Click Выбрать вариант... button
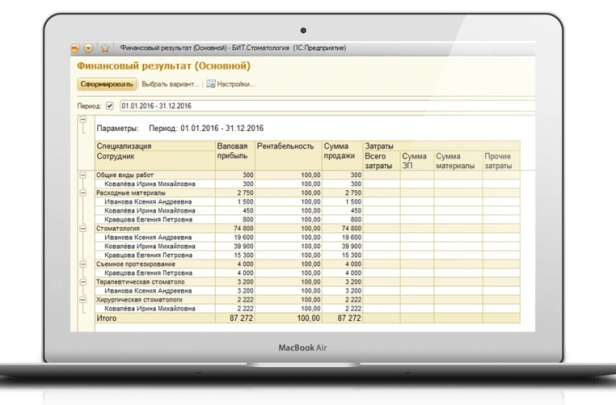The height and width of the screenshot is (405, 616). tap(170, 84)
